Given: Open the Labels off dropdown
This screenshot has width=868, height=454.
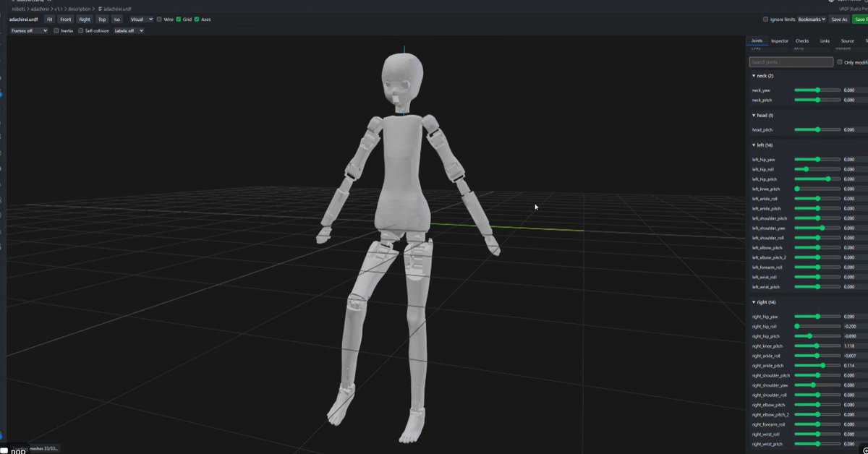Looking at the screenshot, I should pos(127,31).
